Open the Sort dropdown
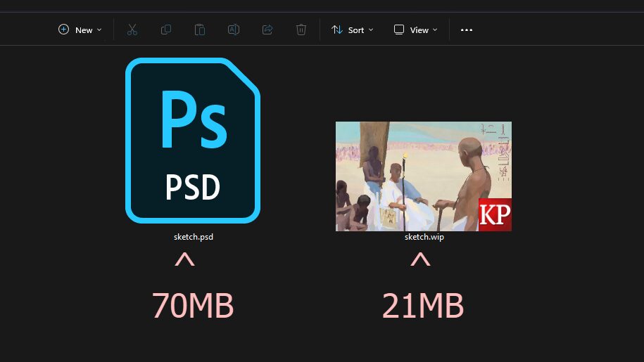Screen dimensions: 644x362 [x=353, y=30]
